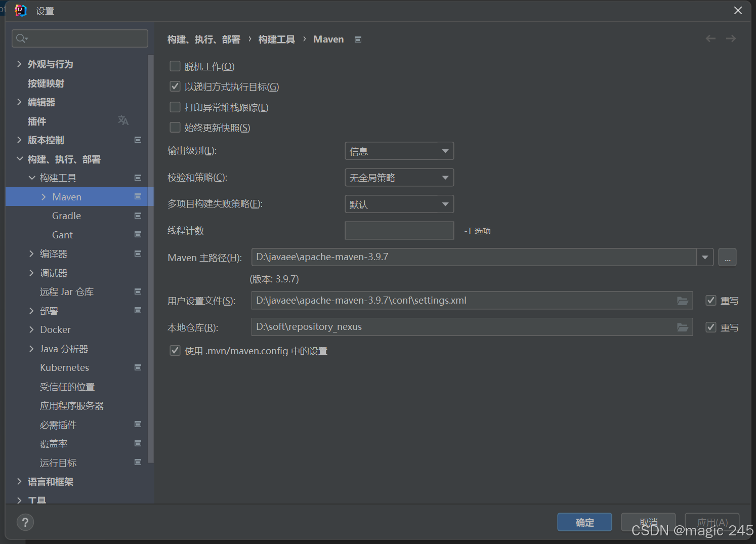Browse folder icon for 本地仓库
The height and width of the screenshot is (544, 756).
pyautogui.click(x=683, y=327)
